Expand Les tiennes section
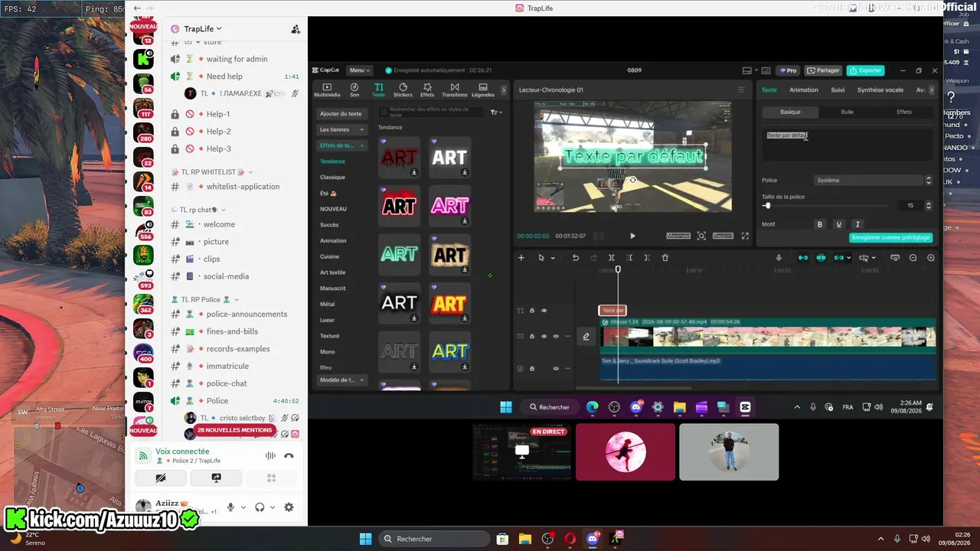Screen dimensions: 980x551 click(341, 129)
